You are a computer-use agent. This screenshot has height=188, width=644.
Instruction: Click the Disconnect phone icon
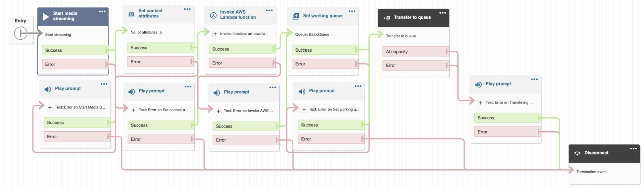[577, 153]
